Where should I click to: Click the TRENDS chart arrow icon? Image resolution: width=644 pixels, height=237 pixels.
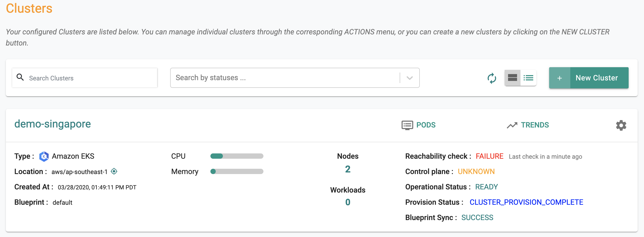(512, 125)
